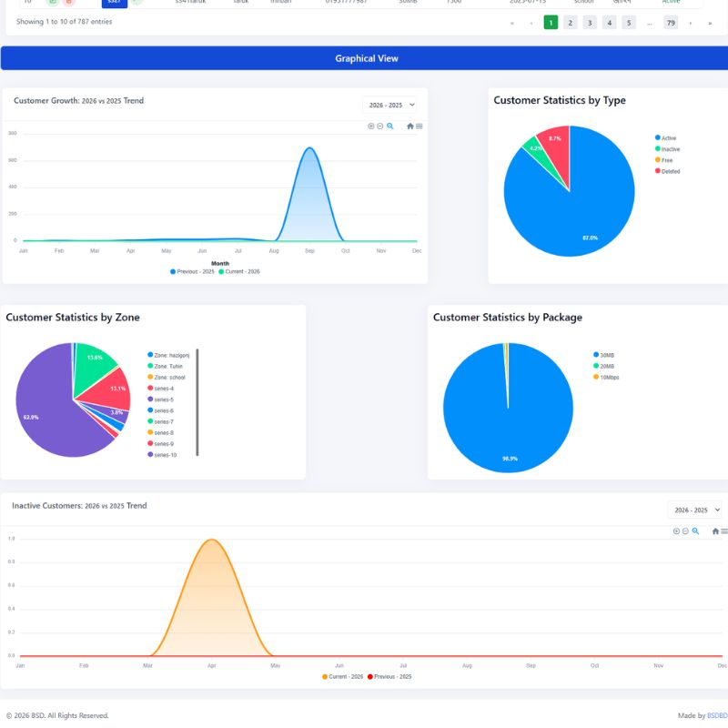The height and width of the screenshot is (728, 728).
Task: Toggle Previous - 2025 in Inactive Customers legend
Action: (x=389, y=677)
